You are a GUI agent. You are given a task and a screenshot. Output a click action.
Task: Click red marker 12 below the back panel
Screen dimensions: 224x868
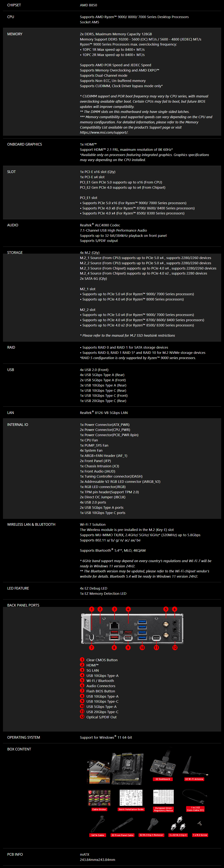[x=175, y=647]
